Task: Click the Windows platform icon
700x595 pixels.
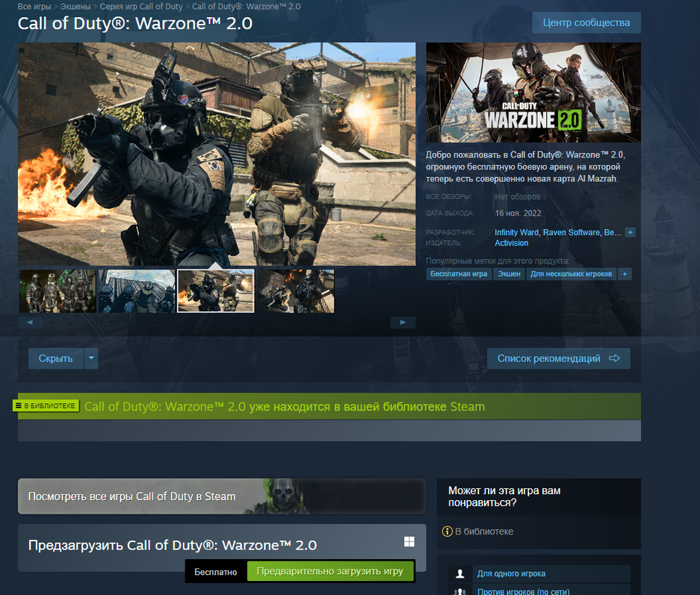Action: (409, 541)
